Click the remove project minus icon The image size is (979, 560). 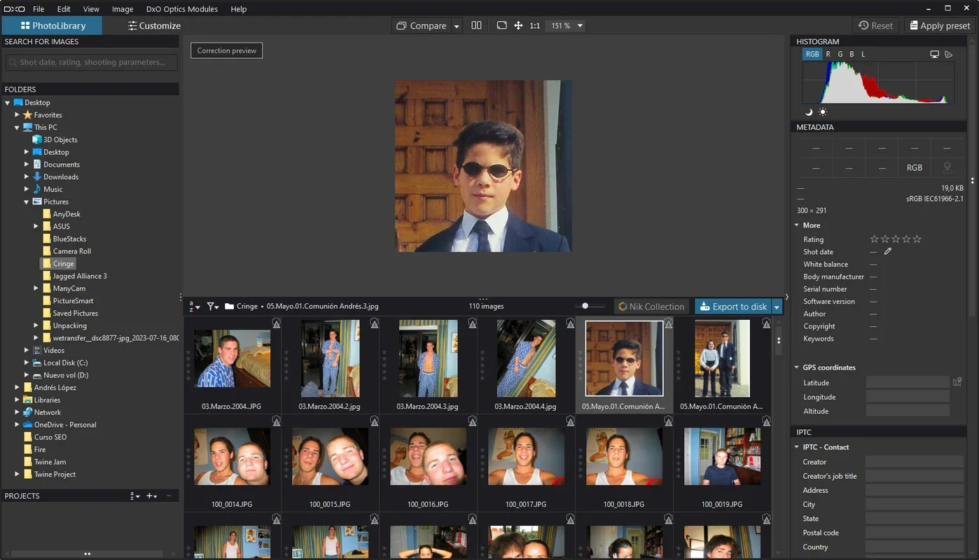(169, 496)
